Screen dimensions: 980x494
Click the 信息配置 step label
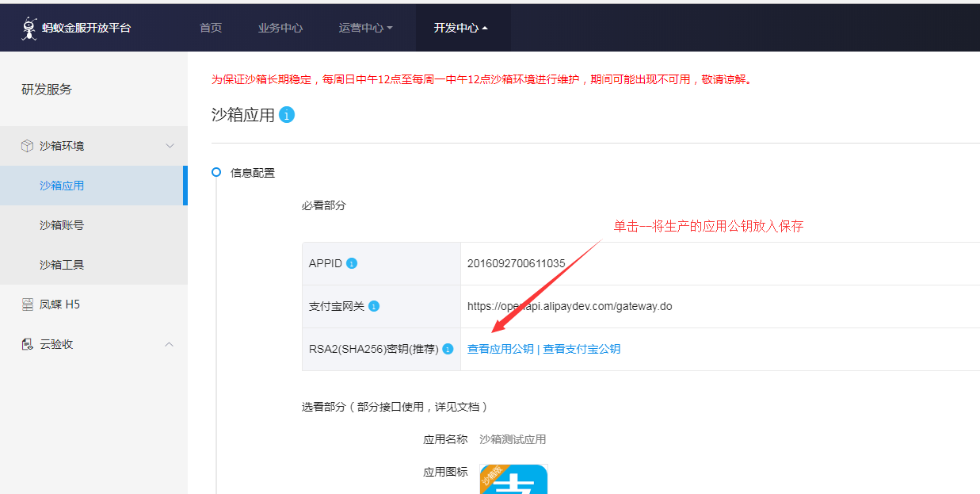(253, 173)
